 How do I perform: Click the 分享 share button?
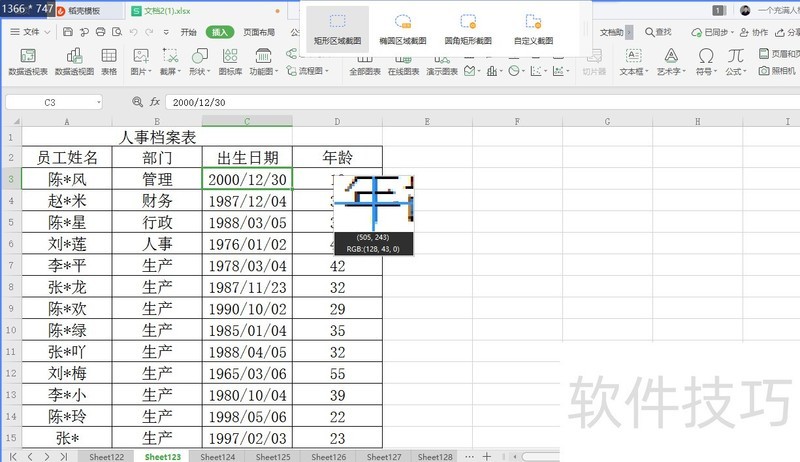(x=787, y=32)
